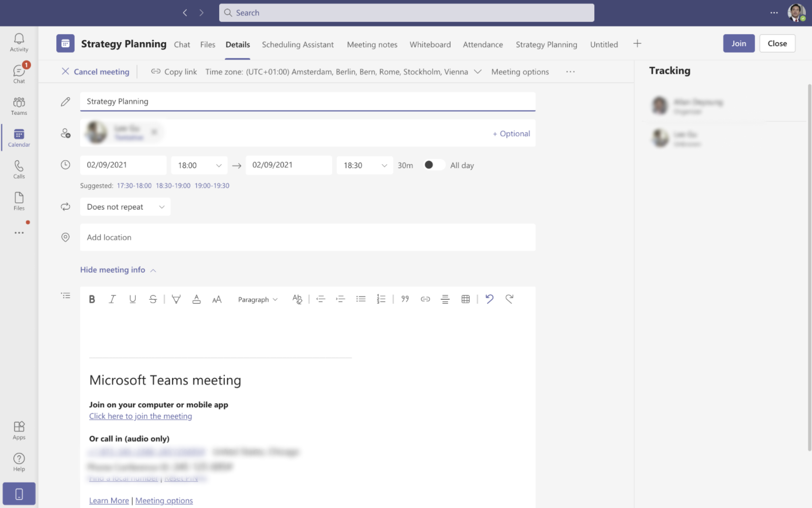Click the Insert table icon
812x508 pixels.
click(x=465, y=299)
